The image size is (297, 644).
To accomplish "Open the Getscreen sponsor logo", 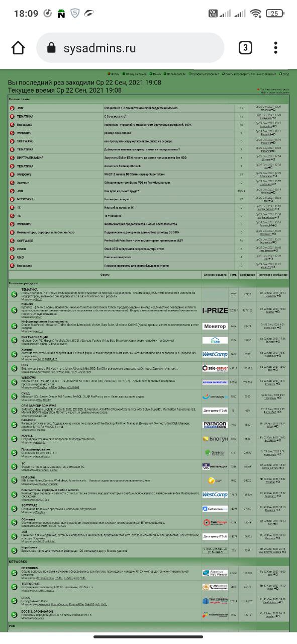I will [x=215, y=509].
